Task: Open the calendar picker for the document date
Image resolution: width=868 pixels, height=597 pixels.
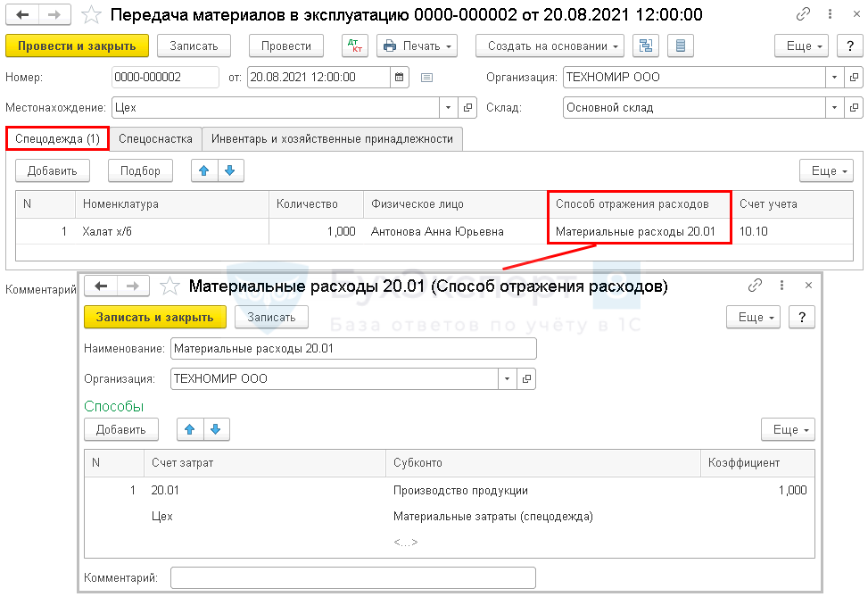Action: pos(399,77)
